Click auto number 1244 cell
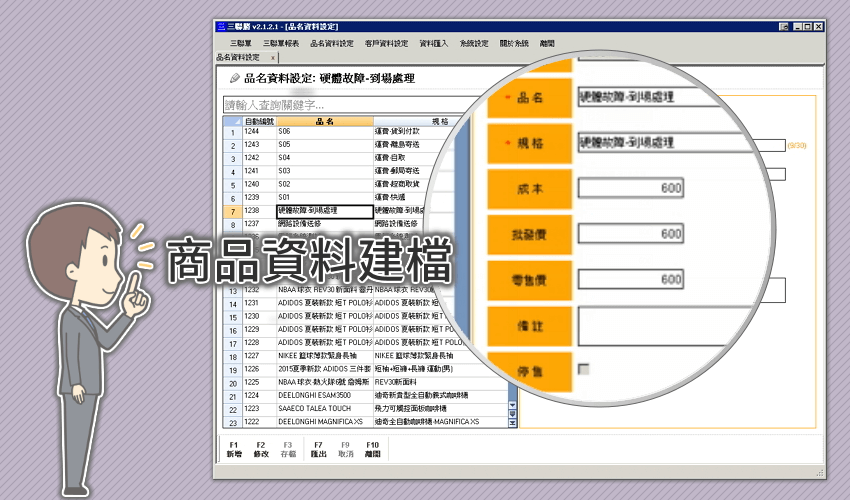 [260, 132]
